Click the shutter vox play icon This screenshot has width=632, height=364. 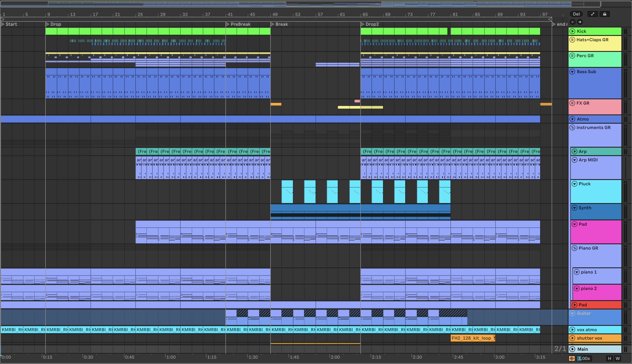572,338
